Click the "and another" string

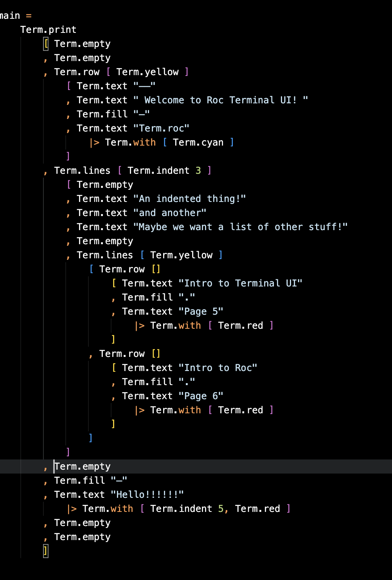pos(170,213)
